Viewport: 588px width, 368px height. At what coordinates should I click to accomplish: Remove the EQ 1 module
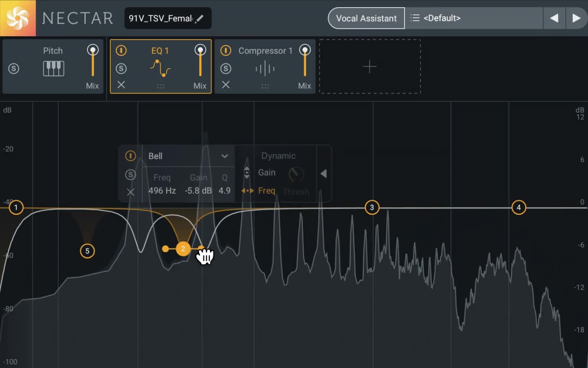(121, 85)
